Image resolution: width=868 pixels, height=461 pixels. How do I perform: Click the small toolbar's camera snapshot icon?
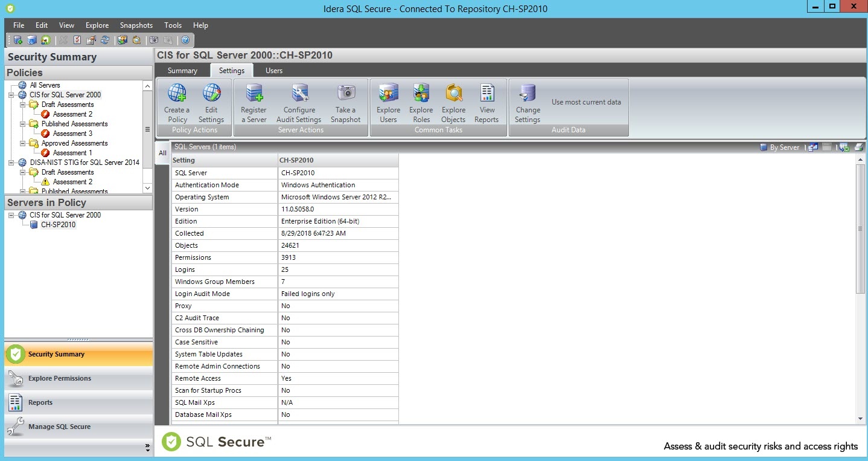(154, 40)
